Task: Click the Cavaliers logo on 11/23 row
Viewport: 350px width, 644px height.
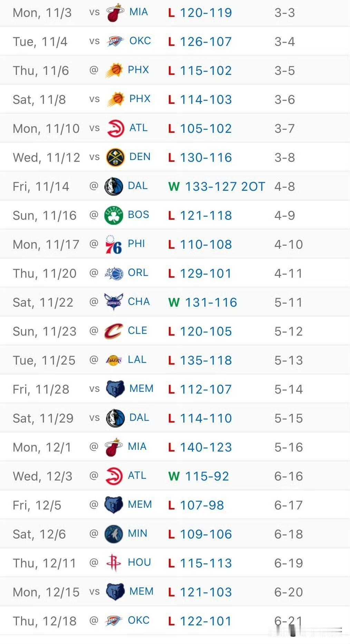Action: [114, 331]
